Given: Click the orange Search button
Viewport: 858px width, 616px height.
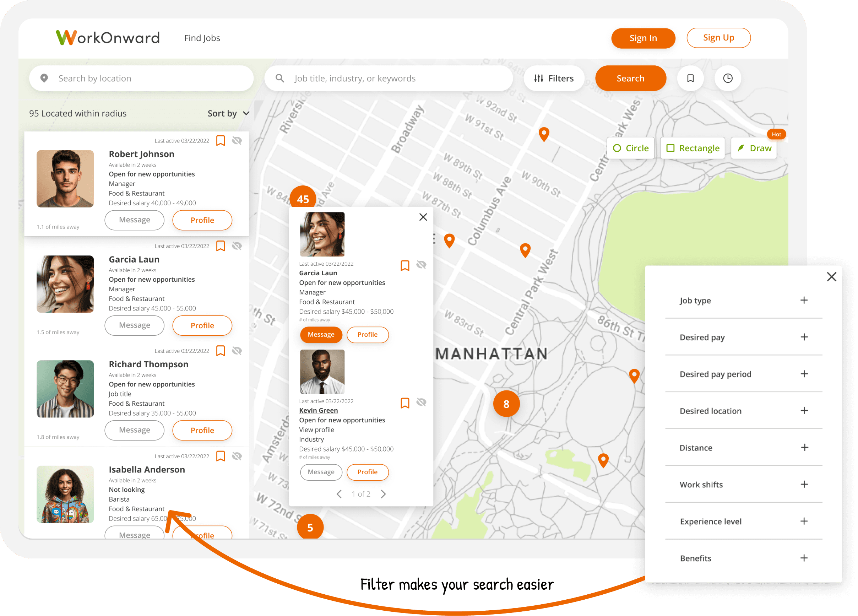Looking at the screenshot, I should point(630,78).
